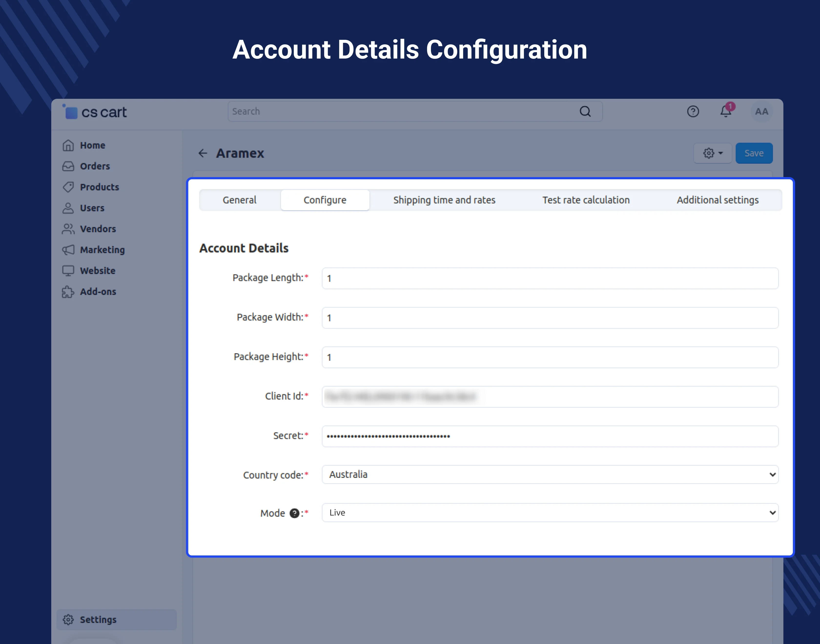The width and height of the screenshot is (820, 644).
Task: Open Marketing in the sidebar
Action: (102, 250)
